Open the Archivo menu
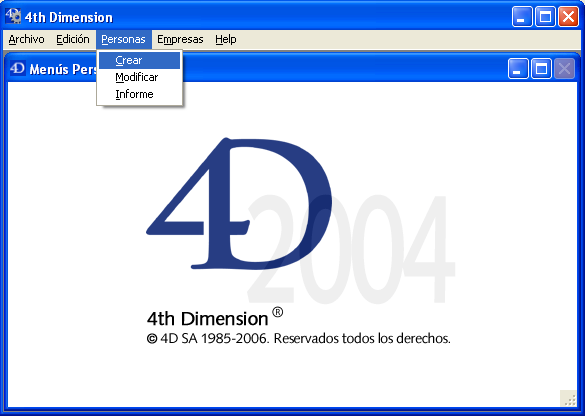The height and width of the screenshot is (416, 585). coord(26,39)
